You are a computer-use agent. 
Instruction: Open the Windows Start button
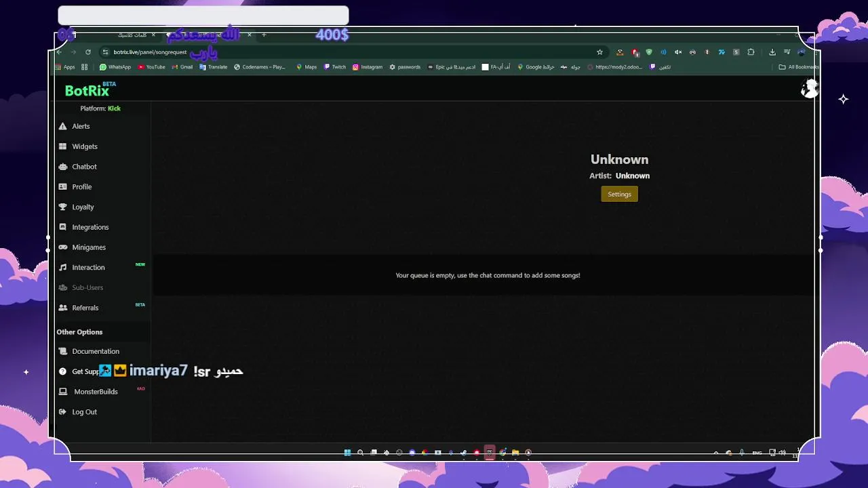pos(347,453)
